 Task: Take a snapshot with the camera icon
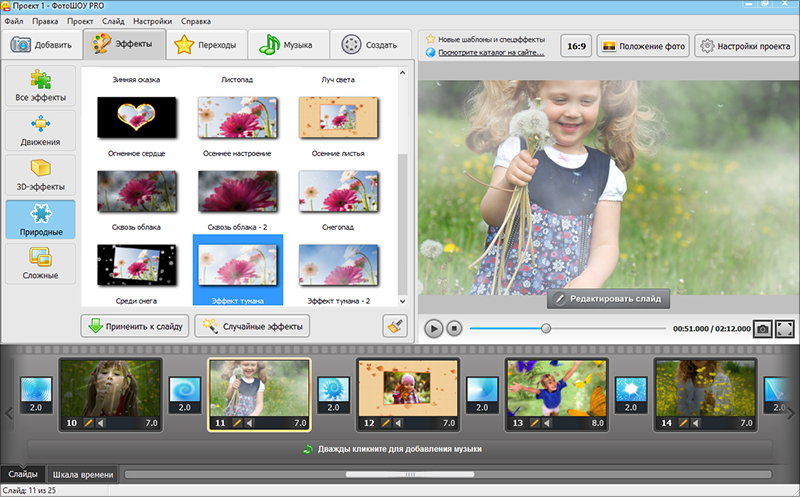tap(762, 328)
